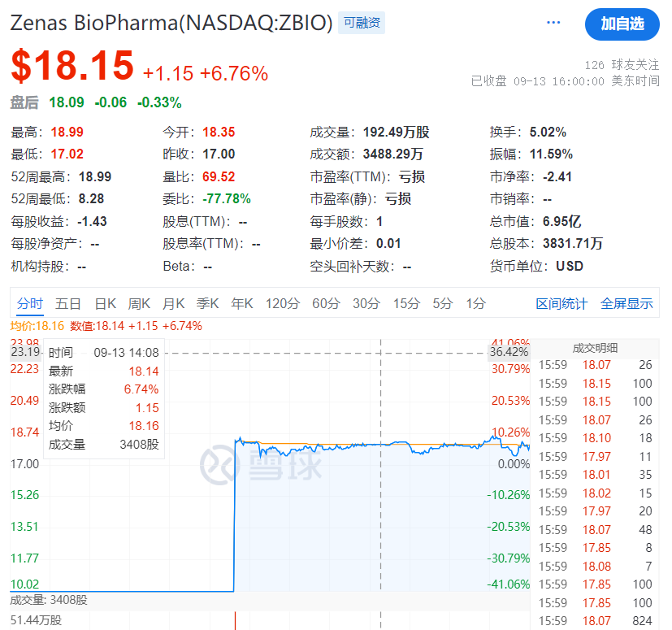Select the 季K quarterly chart tab
The height and width of the screenshot is (630, 672).
click(207, 302)
